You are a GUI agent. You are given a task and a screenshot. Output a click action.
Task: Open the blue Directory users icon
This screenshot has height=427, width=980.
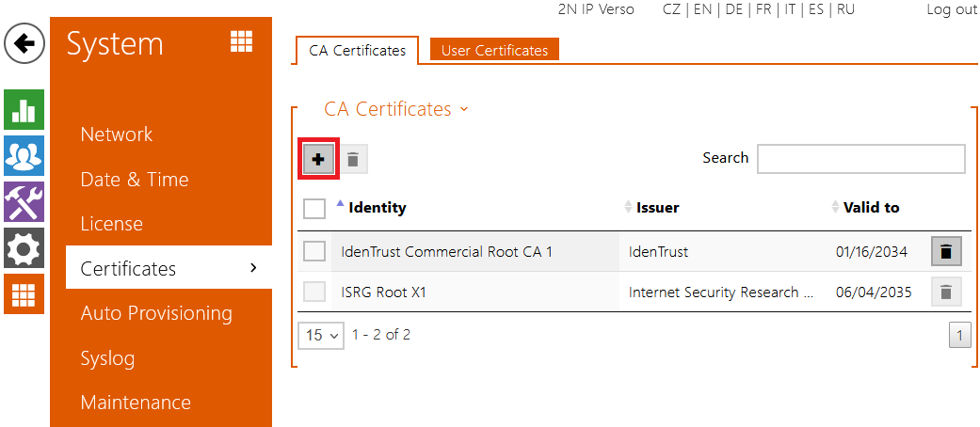point(24,156)
